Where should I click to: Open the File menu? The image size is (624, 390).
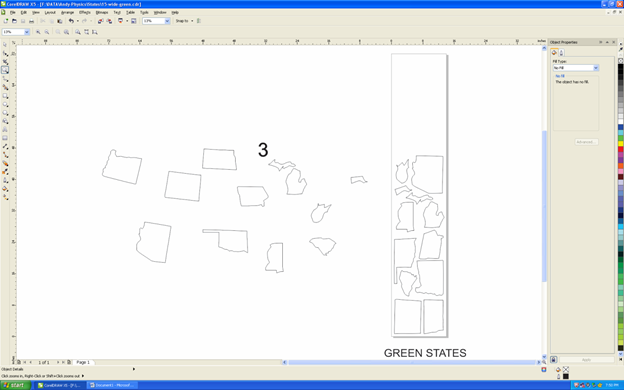click(x=13, y=12)
